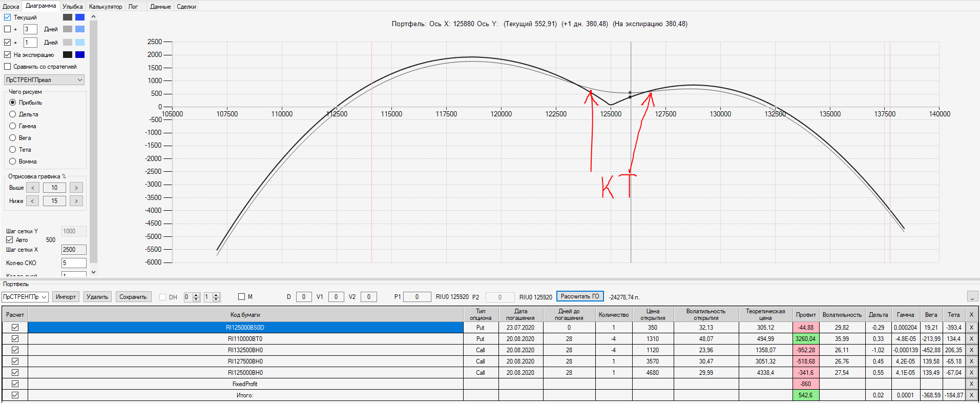Click the Удалить button
980x403 pixels.
97,297
